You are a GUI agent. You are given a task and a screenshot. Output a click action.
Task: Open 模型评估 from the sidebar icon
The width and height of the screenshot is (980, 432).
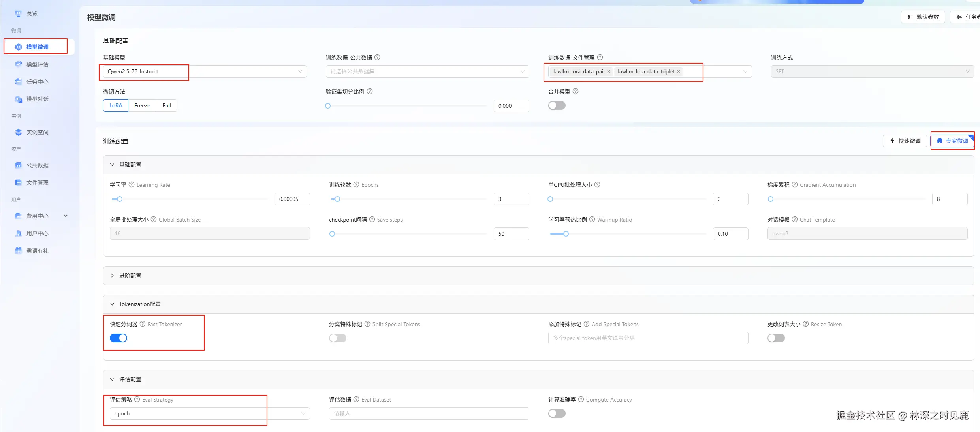18,64
